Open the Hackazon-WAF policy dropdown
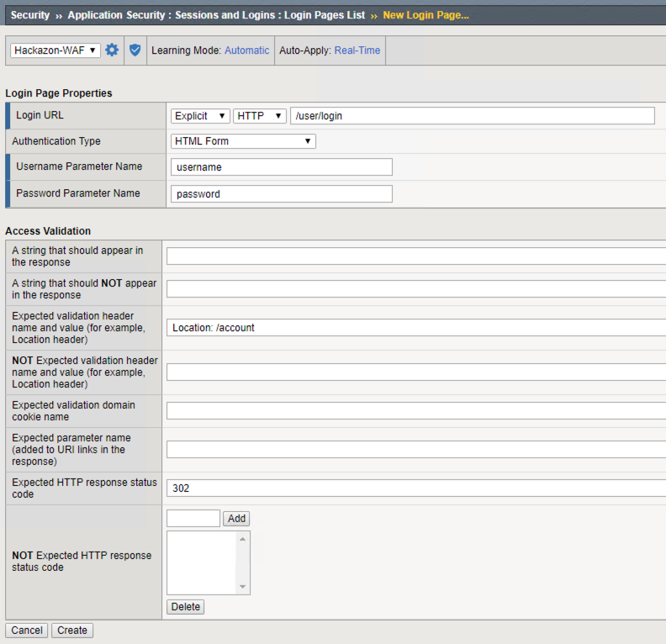 pos(55,50)
